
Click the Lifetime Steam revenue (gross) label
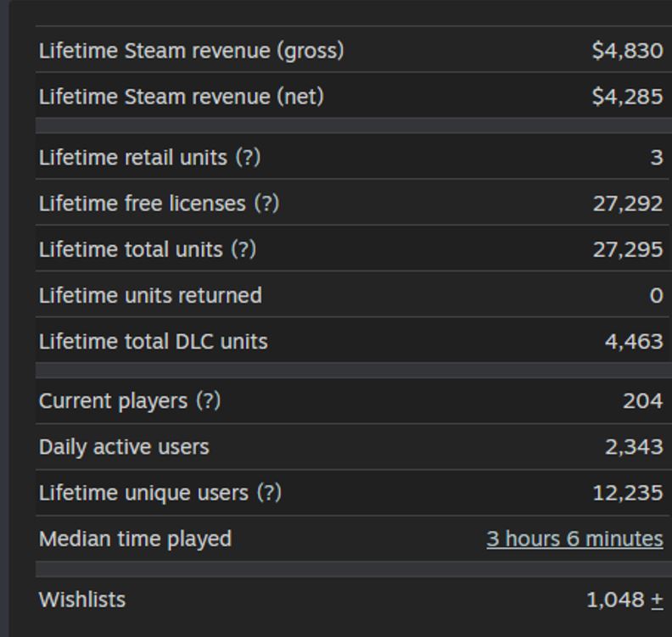[191, 51]
